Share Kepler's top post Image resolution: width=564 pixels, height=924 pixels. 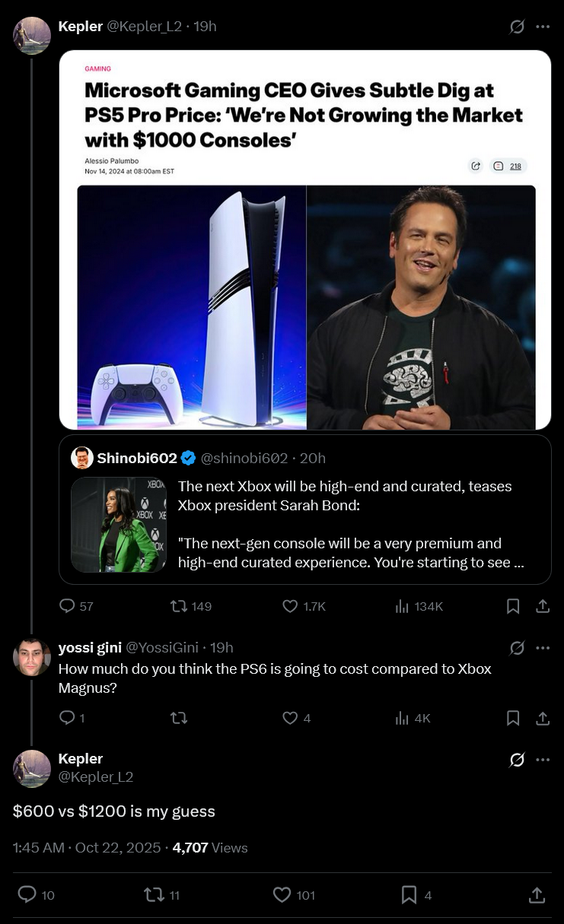(543, 606)
